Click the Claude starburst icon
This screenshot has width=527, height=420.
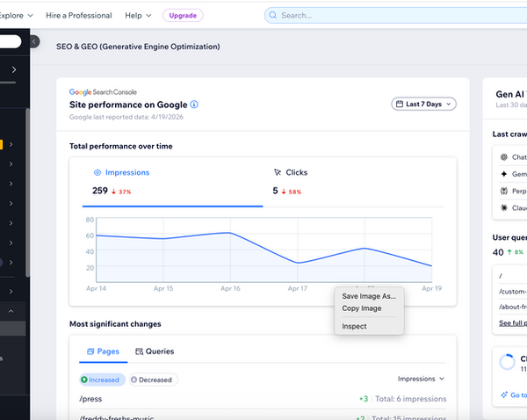click(504, 208)
